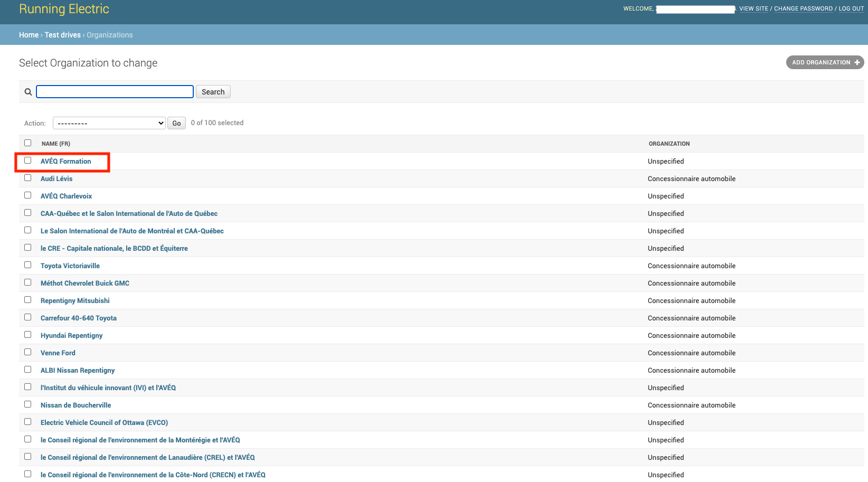Open the Hyundai Repentigny organization
Viewport: 868px width, 482px height.
[72, 335]
